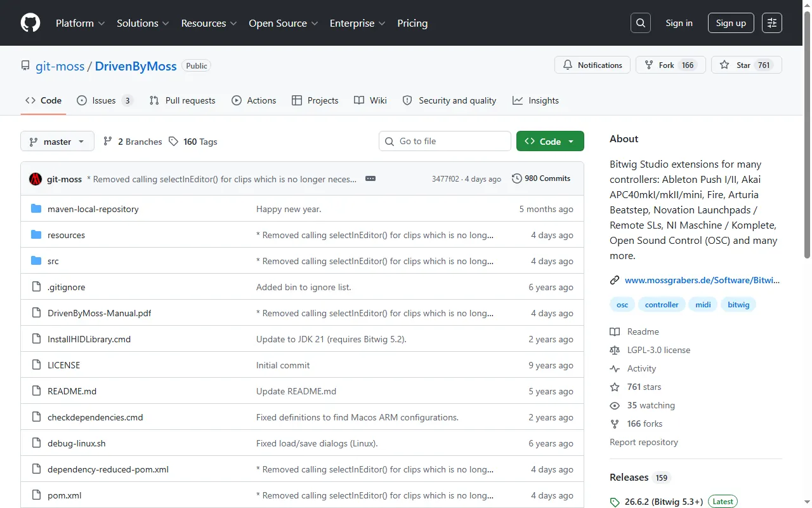This screenshot has height=508, width=812.
Task: Click the git-moss avatar in commit row
Action: click(36, 179)
